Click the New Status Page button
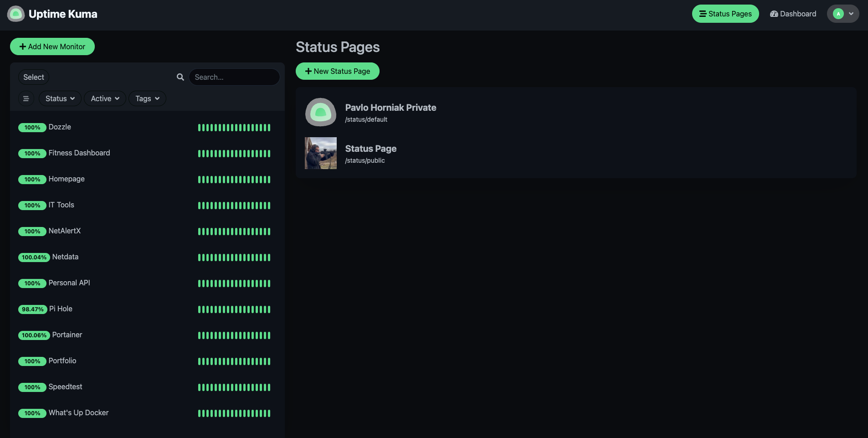 pos(337,71)
